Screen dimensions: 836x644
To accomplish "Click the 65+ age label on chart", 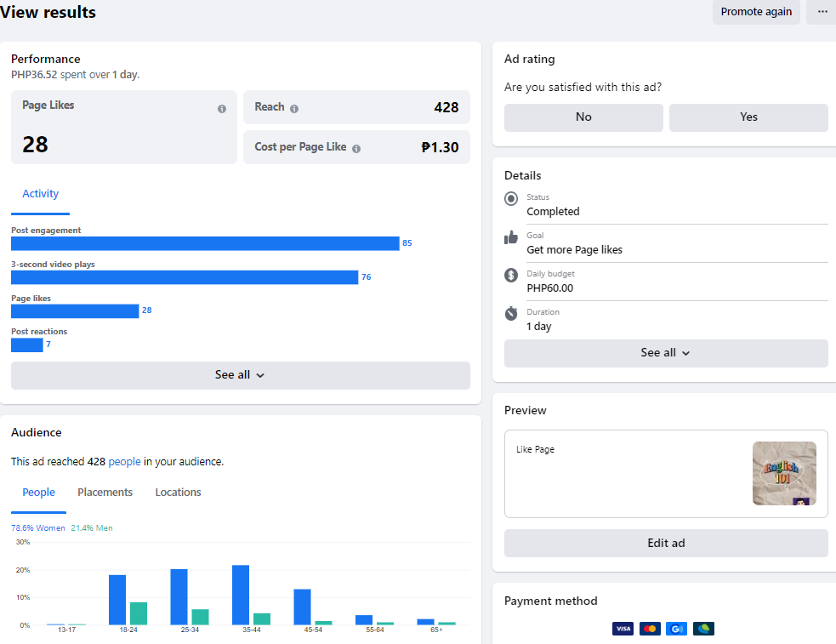I will [436, 630].
